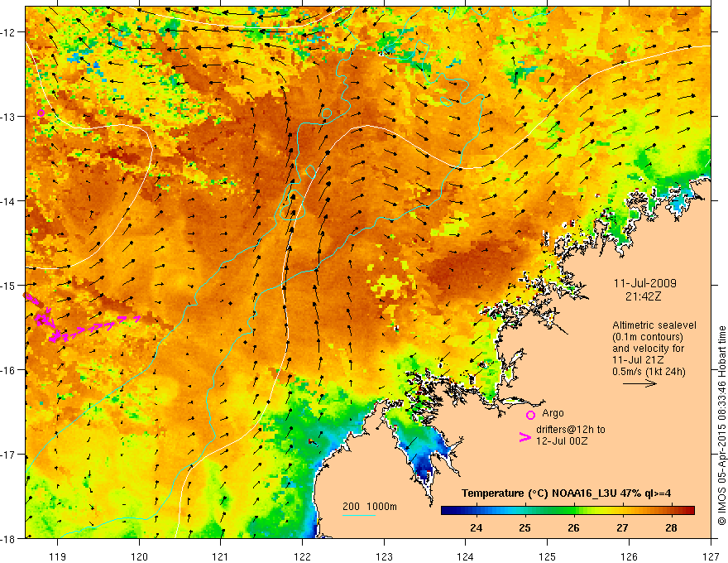728x563 pixels.
Task: Click the longitude axis label '126'
Action: pyautogui.click(x=629, y=556)
